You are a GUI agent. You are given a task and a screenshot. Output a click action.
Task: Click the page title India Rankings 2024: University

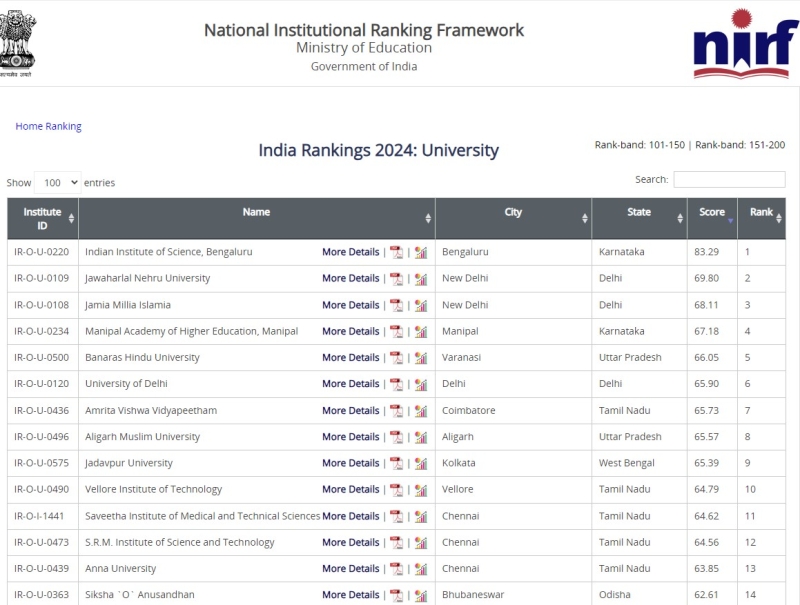[379, 150]
